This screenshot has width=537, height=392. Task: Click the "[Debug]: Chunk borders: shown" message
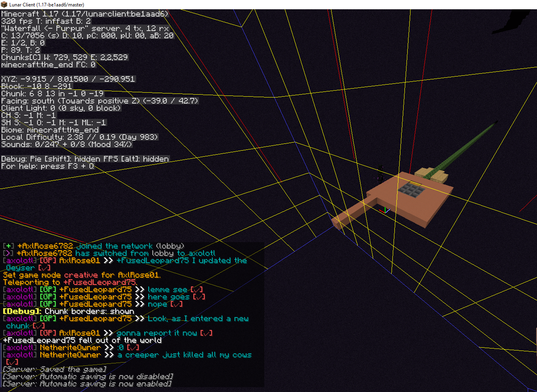[x=68, y=311]
